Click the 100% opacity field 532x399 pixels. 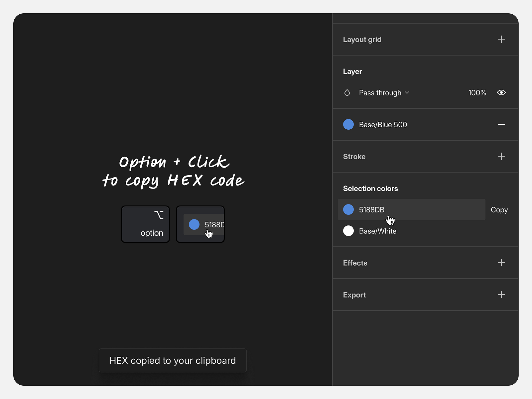click(477, 92)
